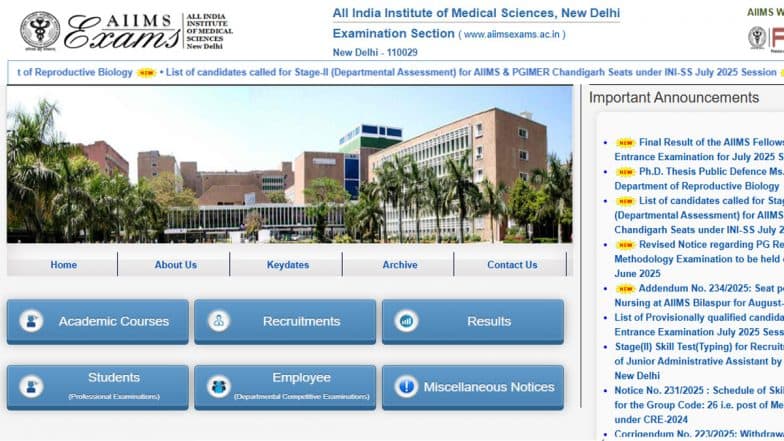Click the small emblem logo at top right
The width and height of the screenshot is (784, 441).
(757, 38)
